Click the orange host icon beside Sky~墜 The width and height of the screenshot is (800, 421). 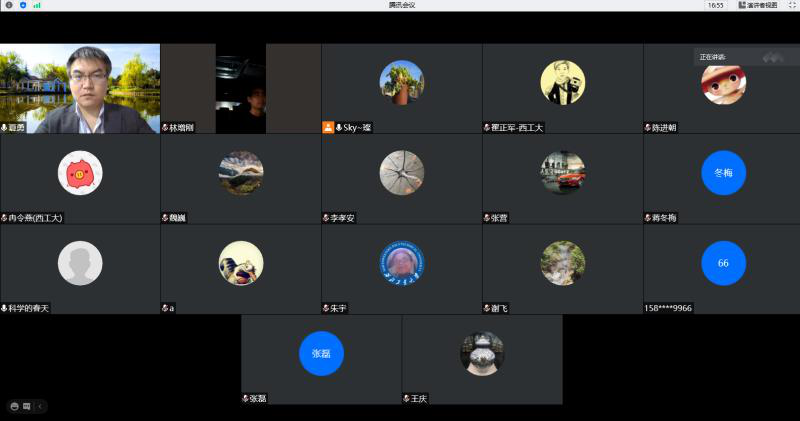click(327, 127)
